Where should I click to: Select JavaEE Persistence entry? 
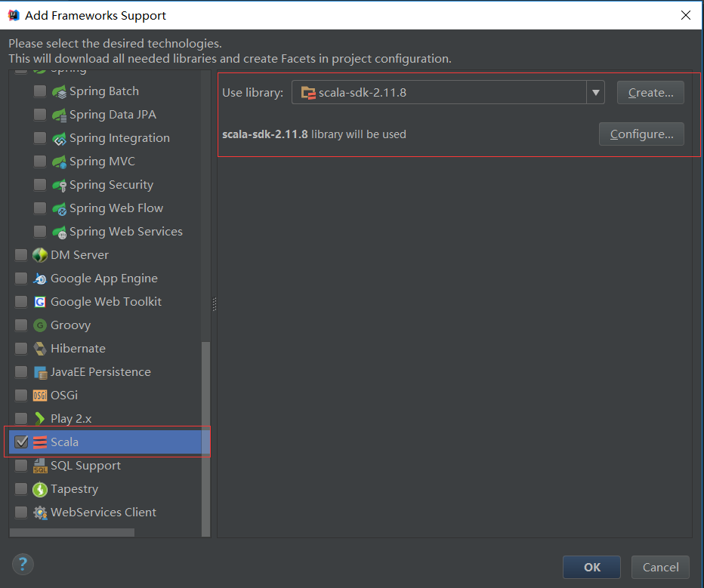click(x=100, y=372)
